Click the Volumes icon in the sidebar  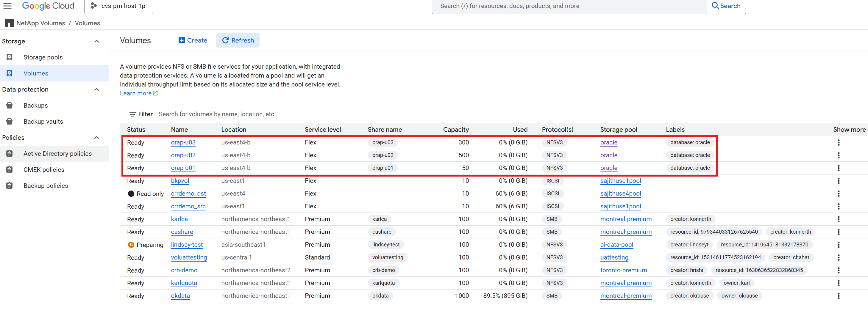coord(9,73)
